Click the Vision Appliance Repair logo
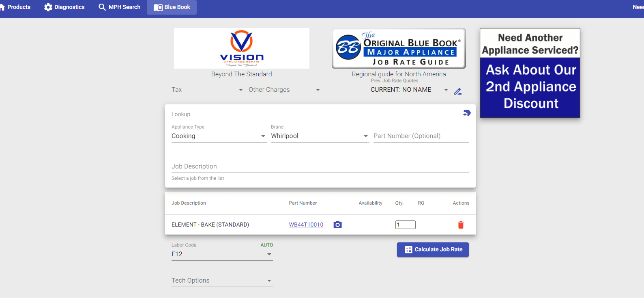 (x=242, y=48)
